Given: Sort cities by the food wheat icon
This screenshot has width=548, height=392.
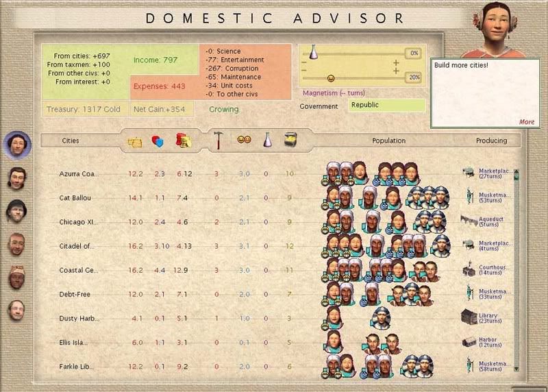Looking at the screenshot, I should click(x=135, y=142).
